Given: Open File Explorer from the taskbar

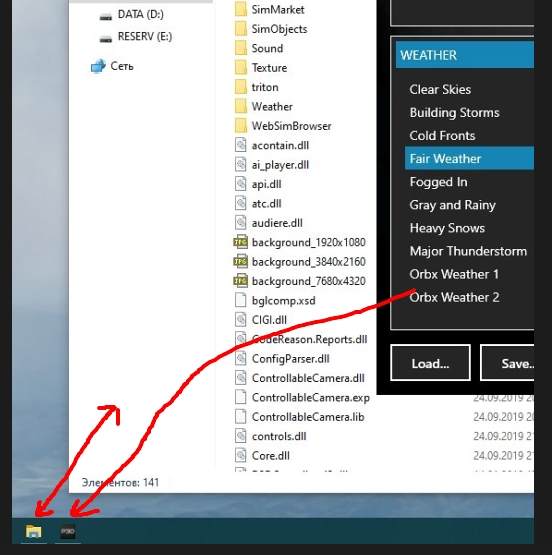Looking at the screenshot, I should point(34,532).
